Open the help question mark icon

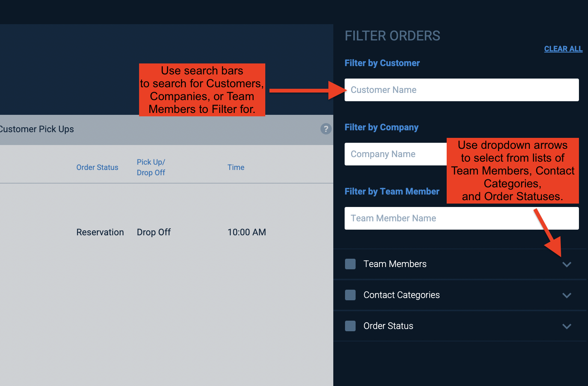pyautogui.click(x=326, y=129)
